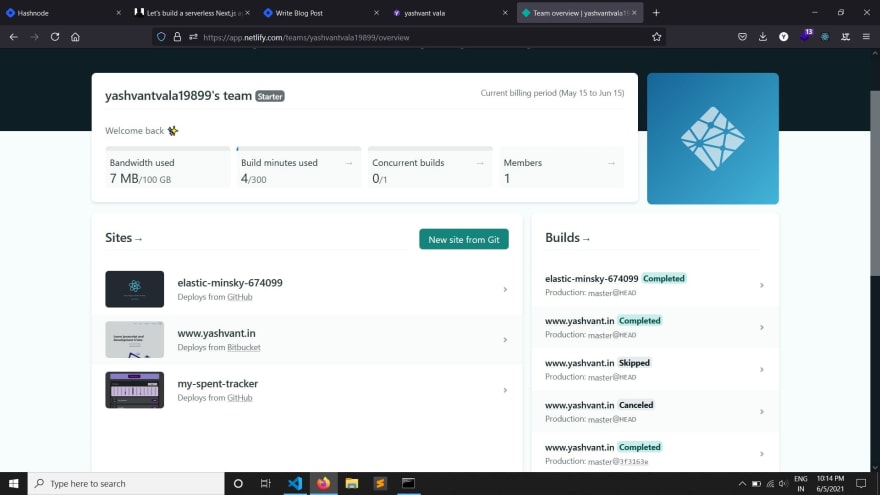The width and height of the screenshot is (880, 495).
Task: Open Sublime Text from taskbar
Action: point(380,483)
